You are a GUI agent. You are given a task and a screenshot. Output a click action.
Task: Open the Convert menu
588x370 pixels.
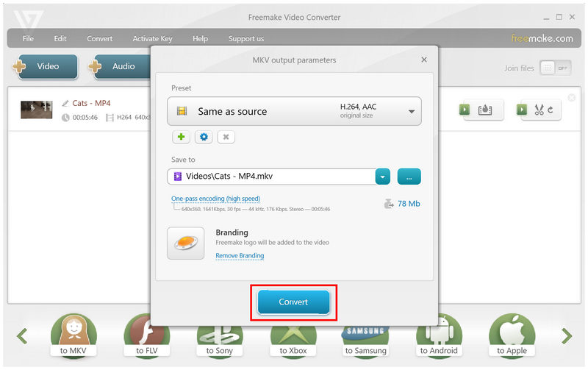(x=100, y=38)
